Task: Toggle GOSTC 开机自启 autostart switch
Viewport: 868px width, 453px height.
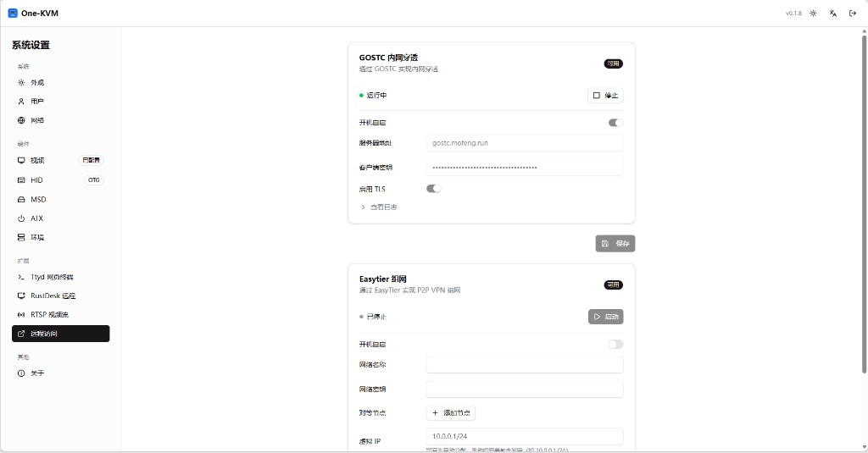Action: (615, 123)
